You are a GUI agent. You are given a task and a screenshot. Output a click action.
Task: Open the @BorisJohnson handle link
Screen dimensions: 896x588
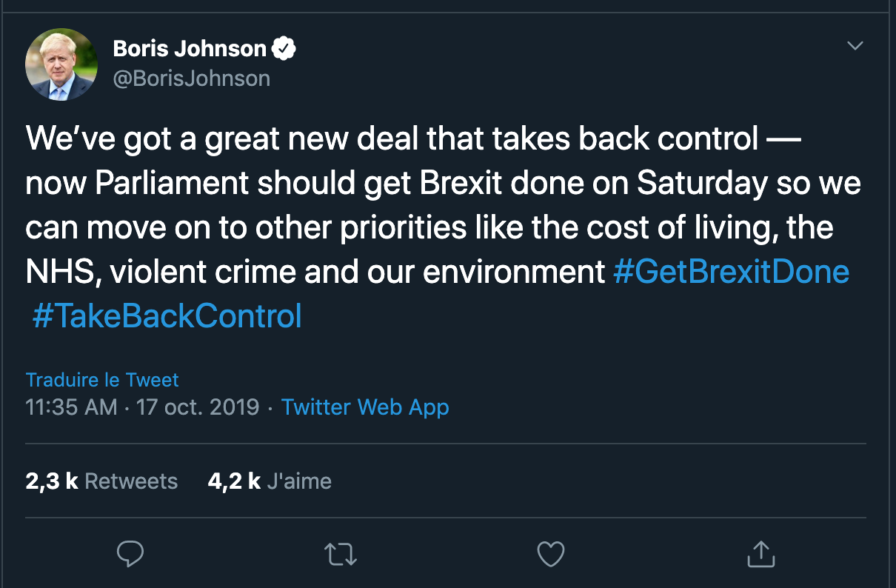coord(191,78)
